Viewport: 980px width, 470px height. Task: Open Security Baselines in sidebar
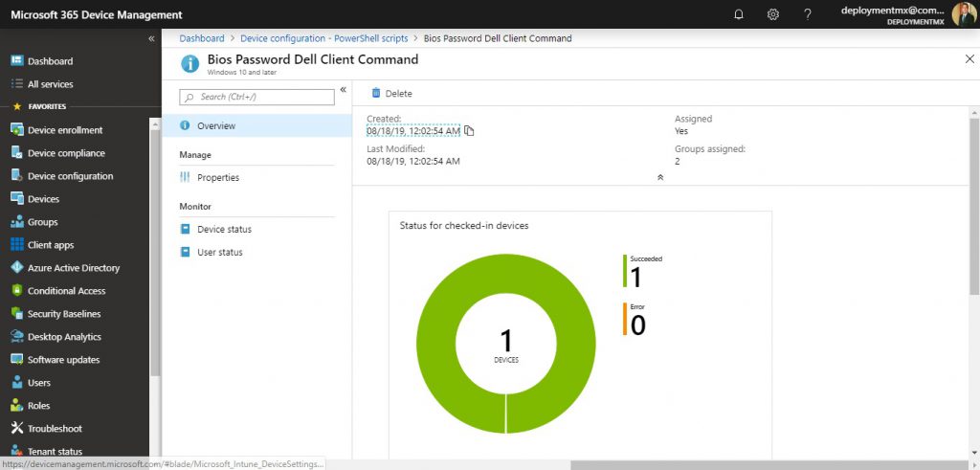pyautogui.click(x=63, y=314)
